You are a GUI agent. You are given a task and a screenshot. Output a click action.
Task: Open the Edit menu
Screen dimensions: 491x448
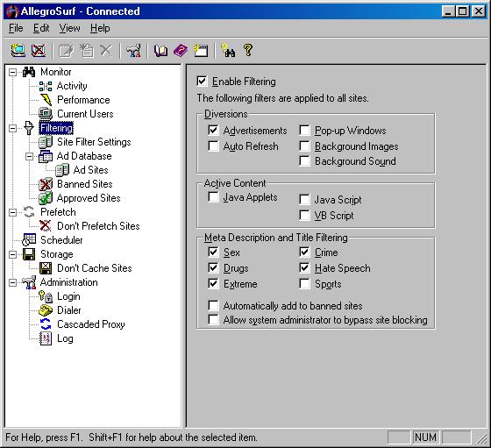pos(41,28)
